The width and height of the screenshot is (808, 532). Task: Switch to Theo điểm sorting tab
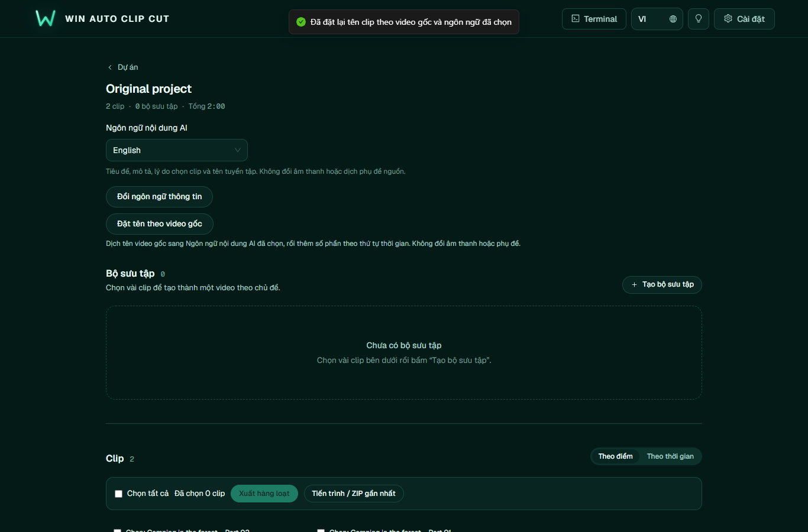tap(615, 456)
